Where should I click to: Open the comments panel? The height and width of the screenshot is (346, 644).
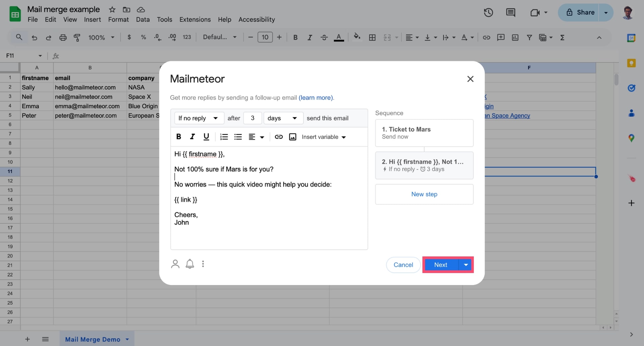coord(510,13)
